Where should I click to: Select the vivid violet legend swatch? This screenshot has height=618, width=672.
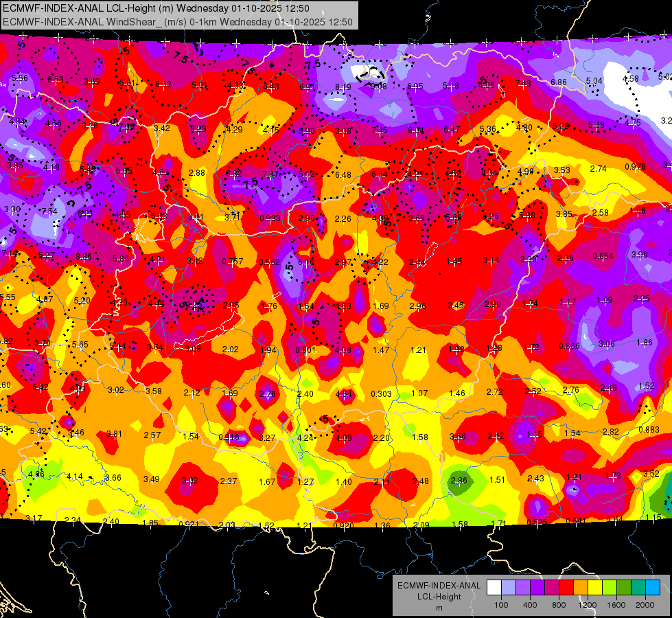pyautogui.click(x=537, y=588)
